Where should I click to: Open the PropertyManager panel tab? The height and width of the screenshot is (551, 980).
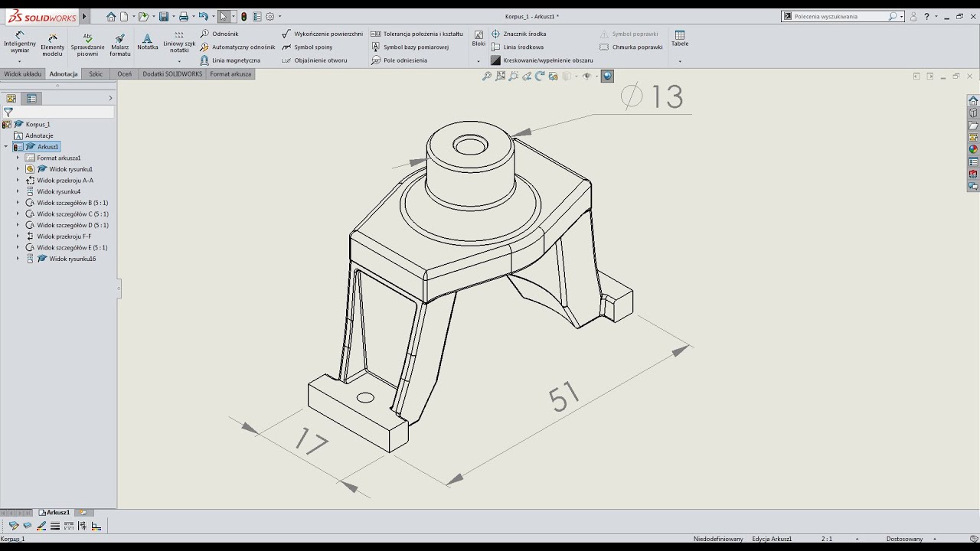(31, 98)
